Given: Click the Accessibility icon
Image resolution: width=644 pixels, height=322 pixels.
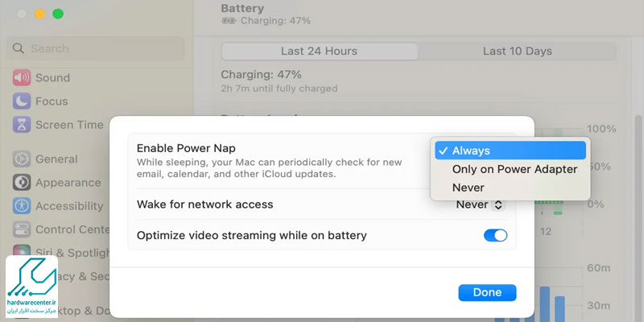Looking at the screenshot, I should click(x=21, y=206).
